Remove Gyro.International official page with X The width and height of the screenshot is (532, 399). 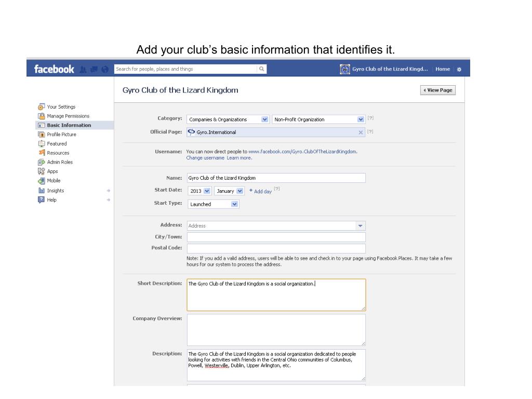coord(361,132)
